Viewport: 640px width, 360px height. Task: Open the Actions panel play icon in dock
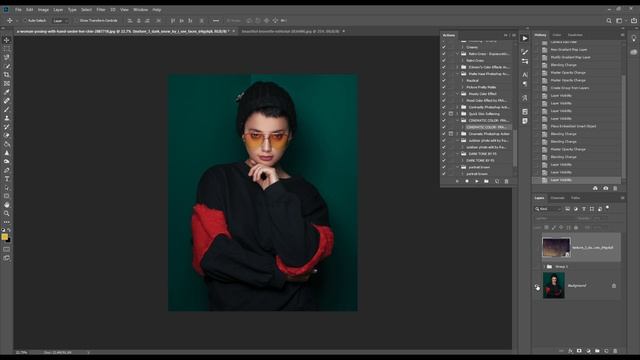525,38
